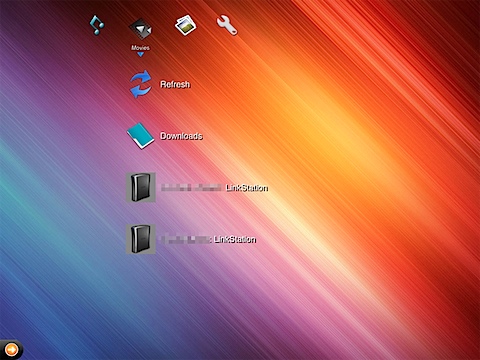Click the gray box behind bottom LinkStation drive
This screenshot has width=480, height=360.
pos(140,239)
